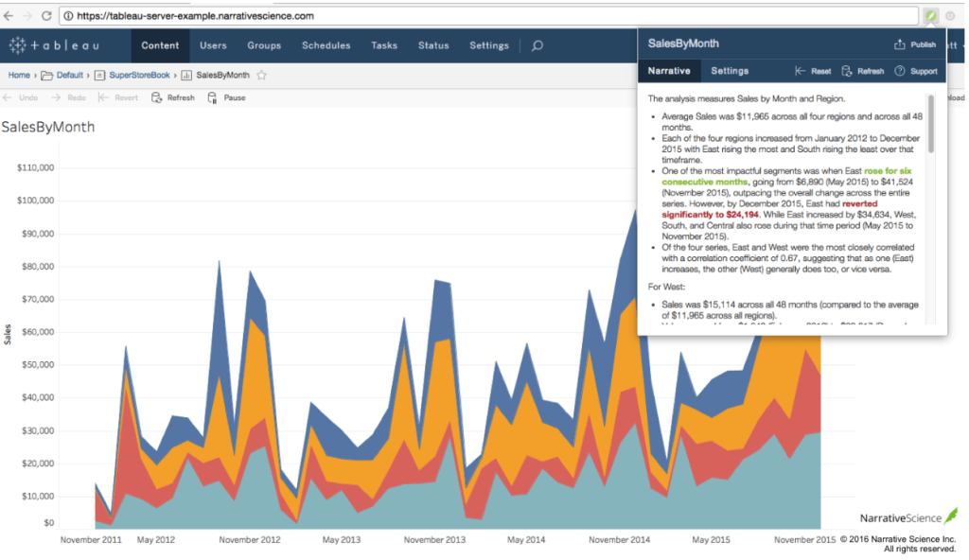Open the Schedules menu item
The height and width of the screenshot is (560, 969).
326,45
